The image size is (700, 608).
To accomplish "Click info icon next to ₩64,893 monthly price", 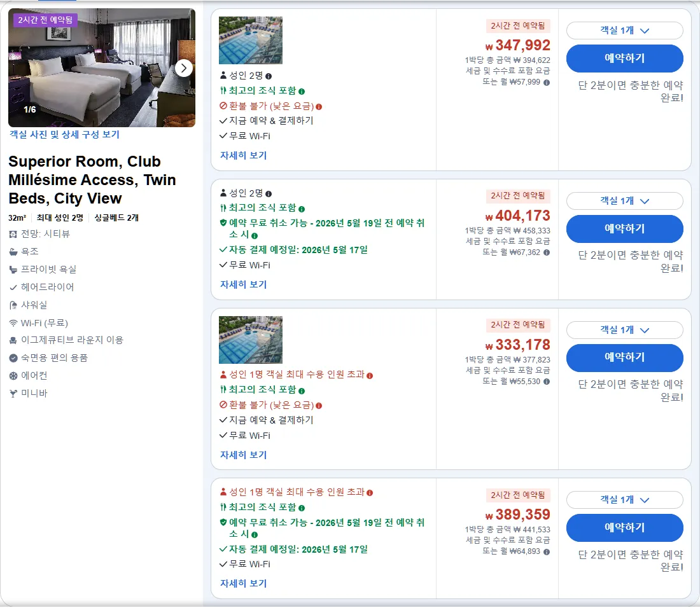I will 547,552.
